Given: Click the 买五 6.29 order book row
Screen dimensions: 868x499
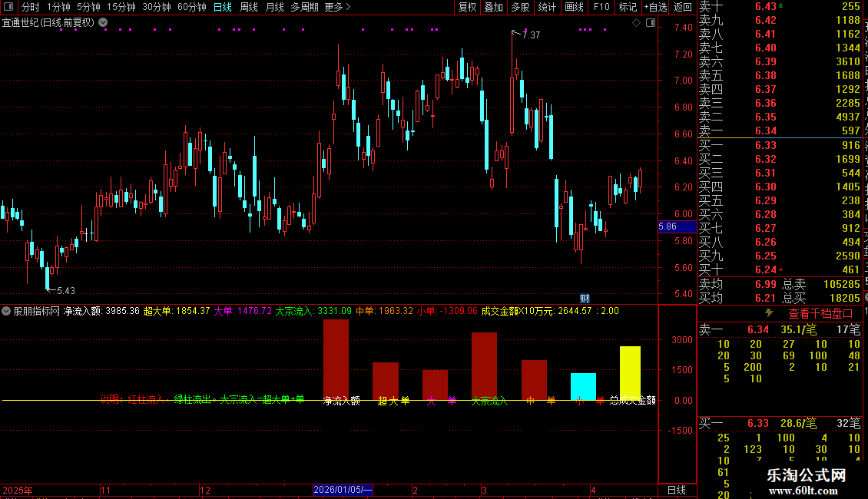Looking at the screenshot, I should [x=780, y=200].
